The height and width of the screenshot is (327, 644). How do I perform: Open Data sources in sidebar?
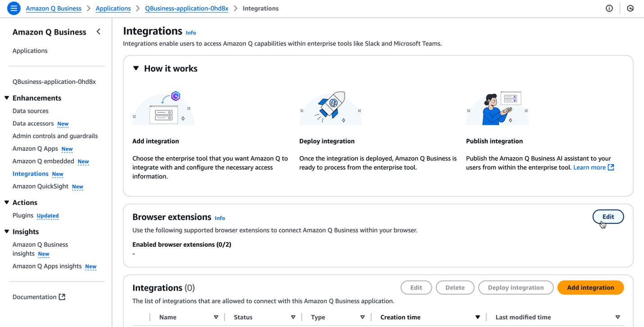pos(31,111)
